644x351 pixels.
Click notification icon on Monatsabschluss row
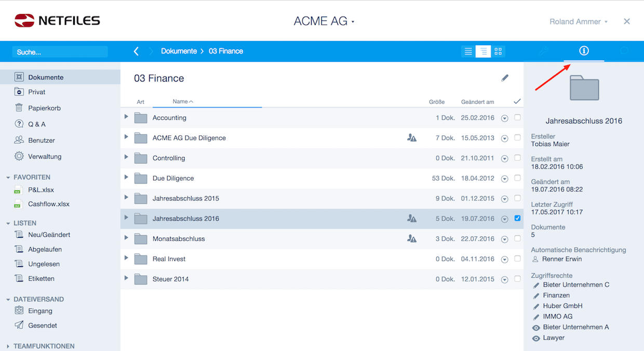click(x=412, y=239)
